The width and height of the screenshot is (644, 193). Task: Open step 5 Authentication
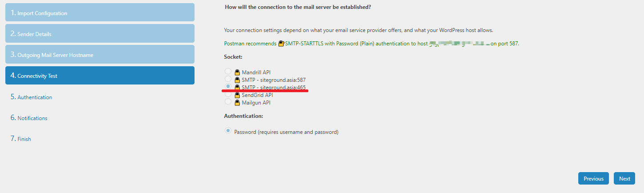point(35,97)
